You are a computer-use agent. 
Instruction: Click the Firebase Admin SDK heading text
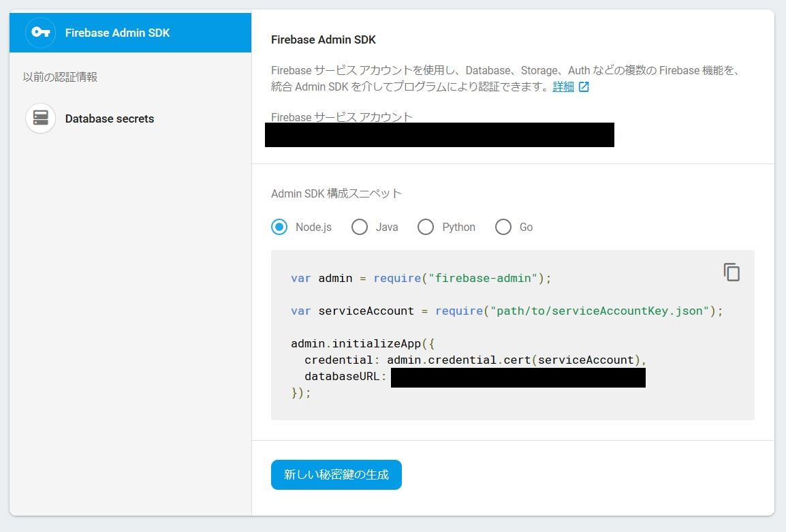[x=324, y=40]
